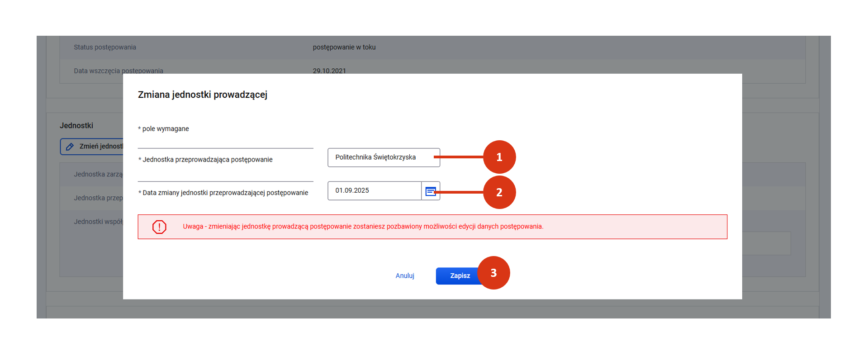The image size is (868, 361).
Task: Click the Jednostki współ row in background
Action: point(98,222)
